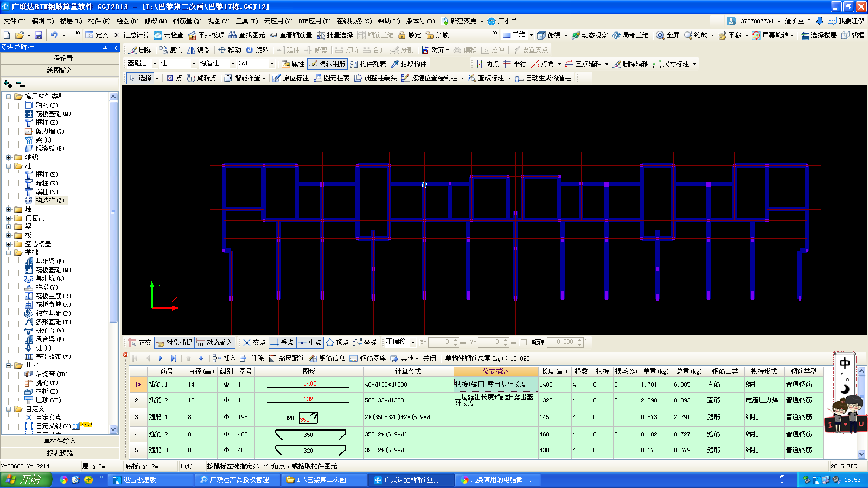Toggle 对象捕捉 object snap

coord(174,343)
